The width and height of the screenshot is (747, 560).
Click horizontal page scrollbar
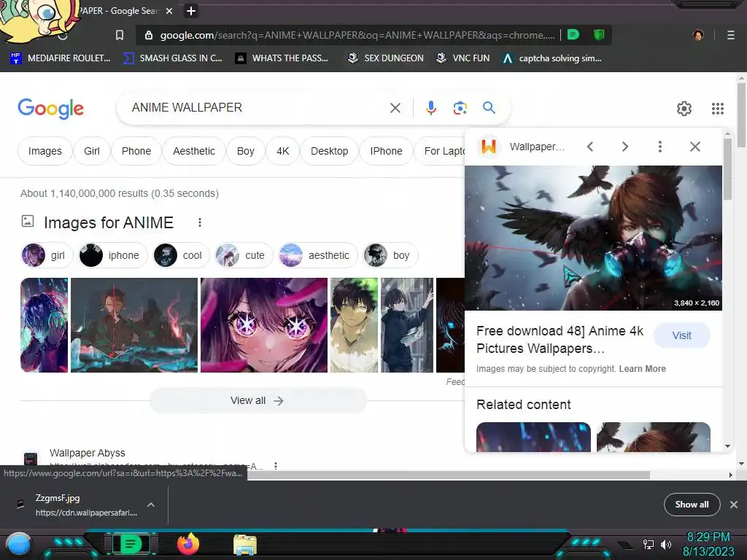(x=448, y=475)
